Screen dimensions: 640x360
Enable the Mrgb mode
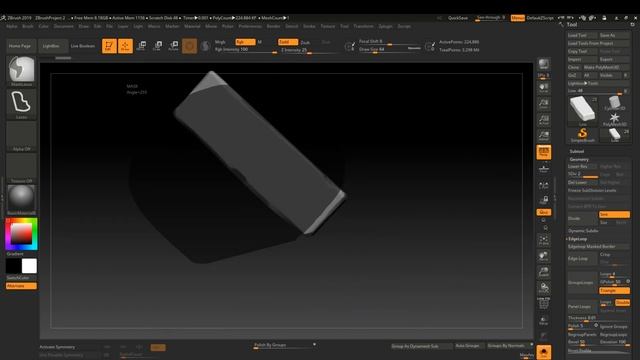(x=220, y=42)
